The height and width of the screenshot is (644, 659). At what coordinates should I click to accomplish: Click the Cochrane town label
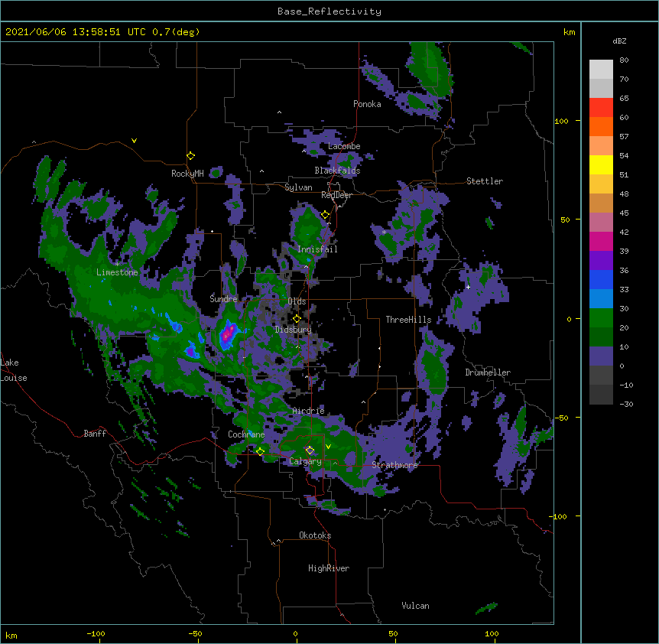246,434
